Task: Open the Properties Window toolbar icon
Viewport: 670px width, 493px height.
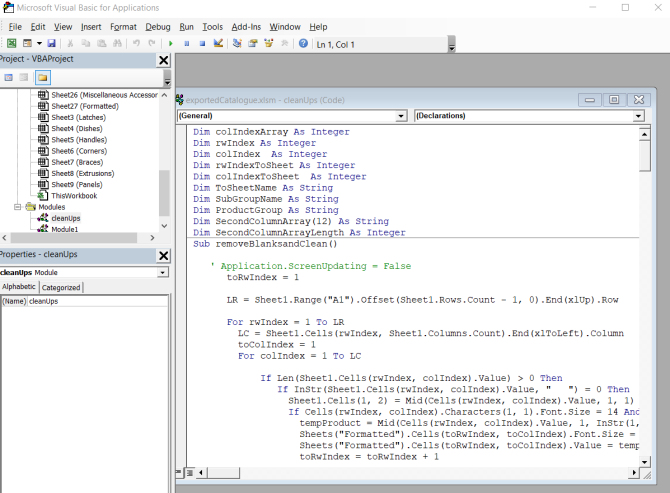Action: (252, 44)
